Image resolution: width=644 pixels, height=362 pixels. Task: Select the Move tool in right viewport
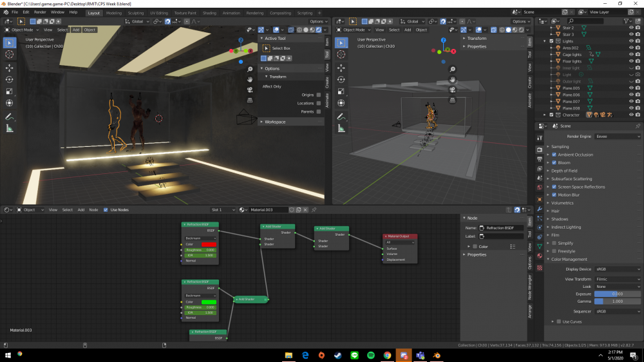pyautogui.click(x=341, y=68)
